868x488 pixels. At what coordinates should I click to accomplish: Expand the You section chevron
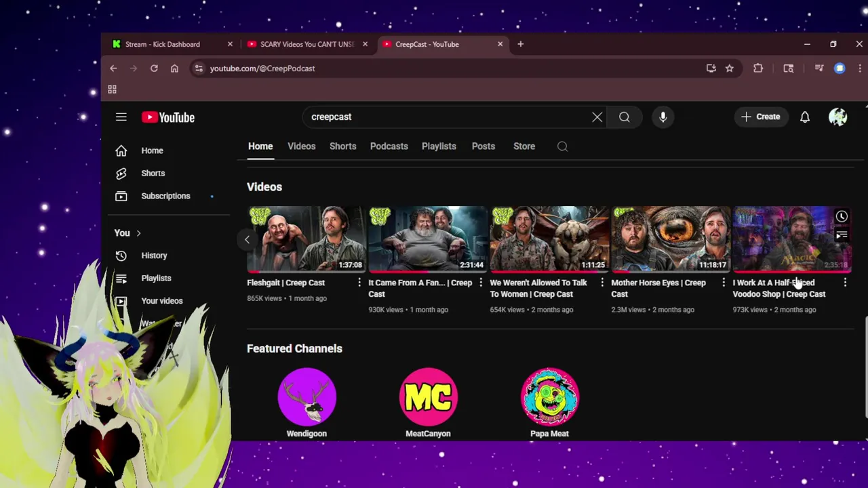coord(138,233)
